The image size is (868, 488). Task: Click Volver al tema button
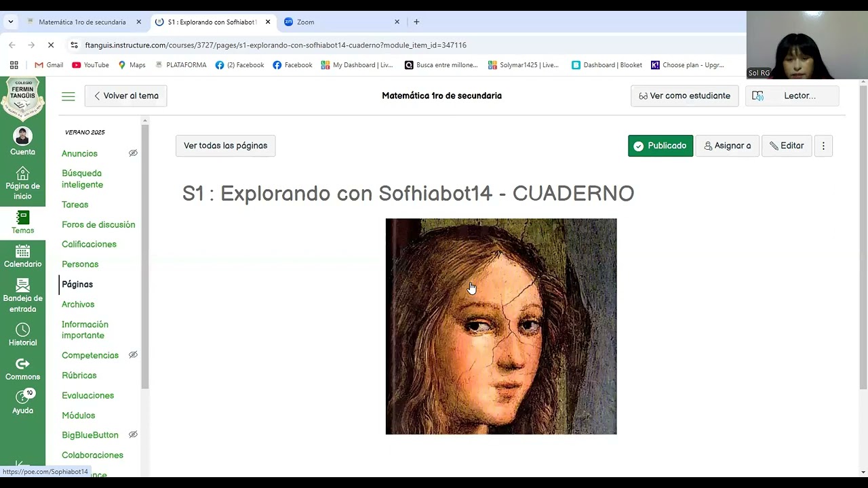pyautogui.click(x=125, y=96)
